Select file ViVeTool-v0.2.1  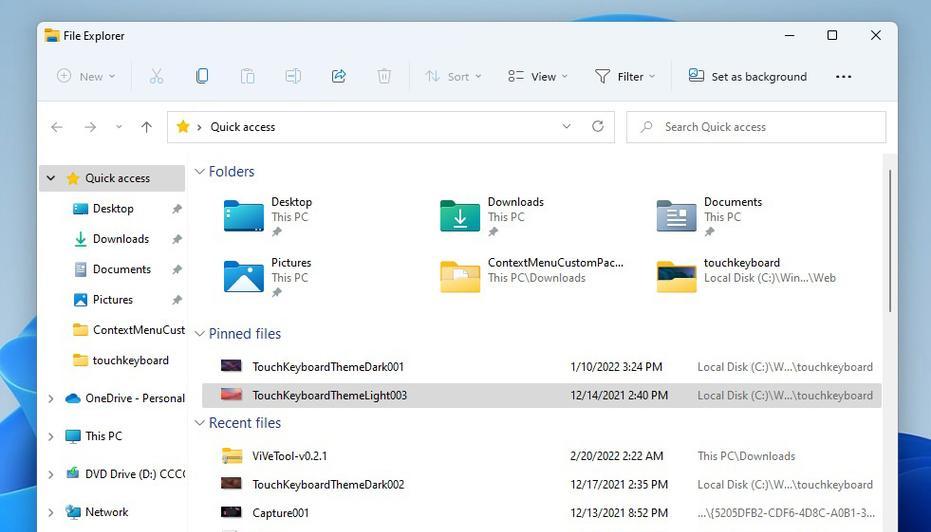(x=542, y=456)
